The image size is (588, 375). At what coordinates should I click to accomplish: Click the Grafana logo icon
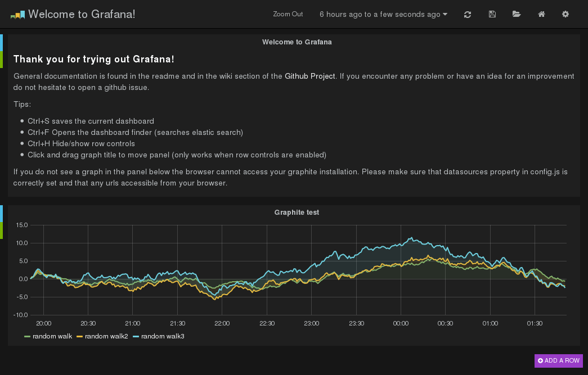[17, 15]
